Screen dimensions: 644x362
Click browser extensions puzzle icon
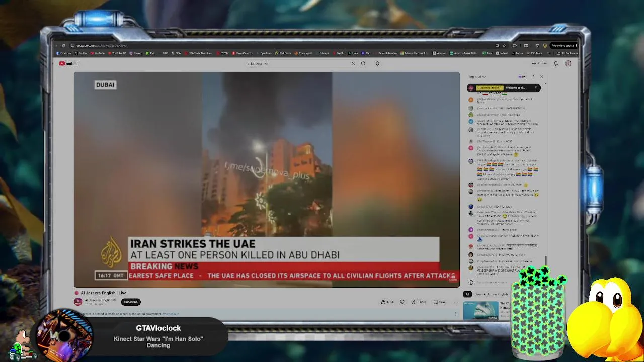515,46
